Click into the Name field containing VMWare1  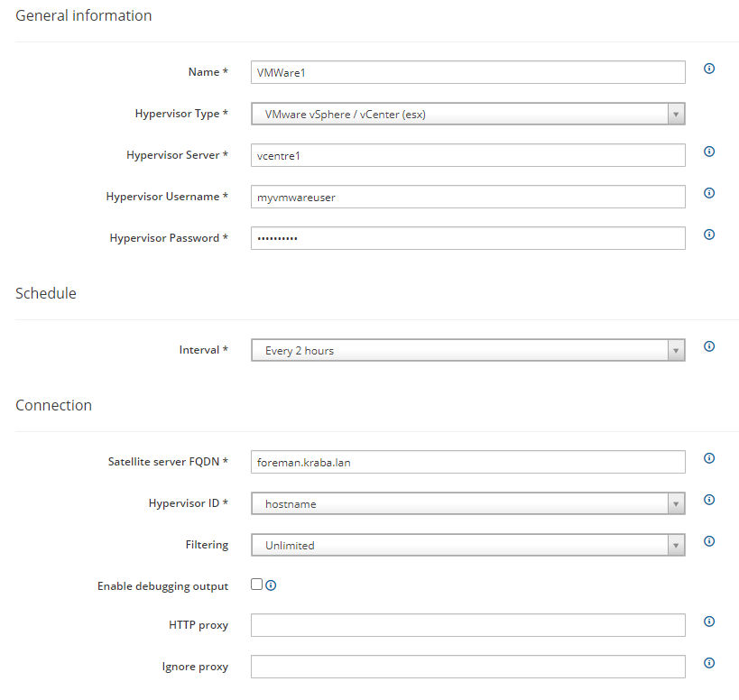tap(468, 72)
